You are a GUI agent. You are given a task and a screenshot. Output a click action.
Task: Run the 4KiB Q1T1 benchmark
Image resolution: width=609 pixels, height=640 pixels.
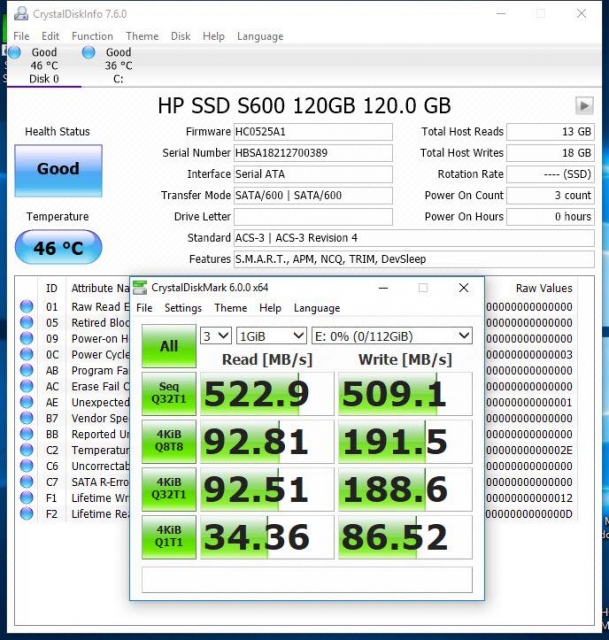point(169,537)
